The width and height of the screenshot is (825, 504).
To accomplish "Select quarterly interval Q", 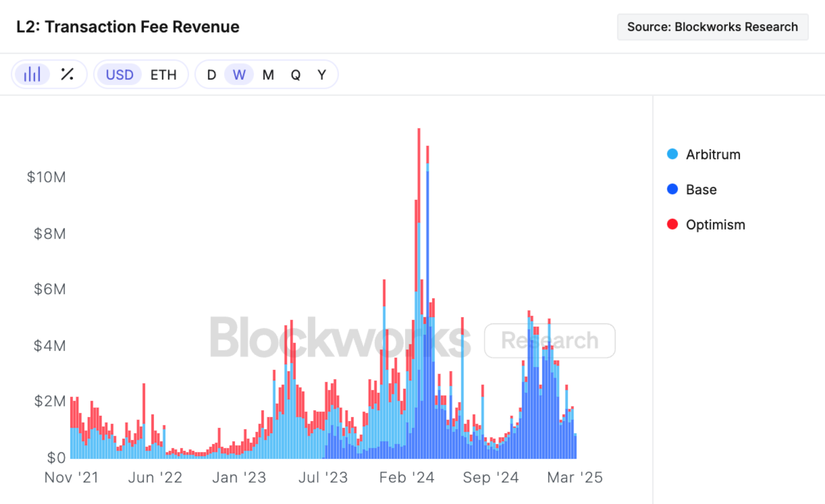I will tap(295, 75).
